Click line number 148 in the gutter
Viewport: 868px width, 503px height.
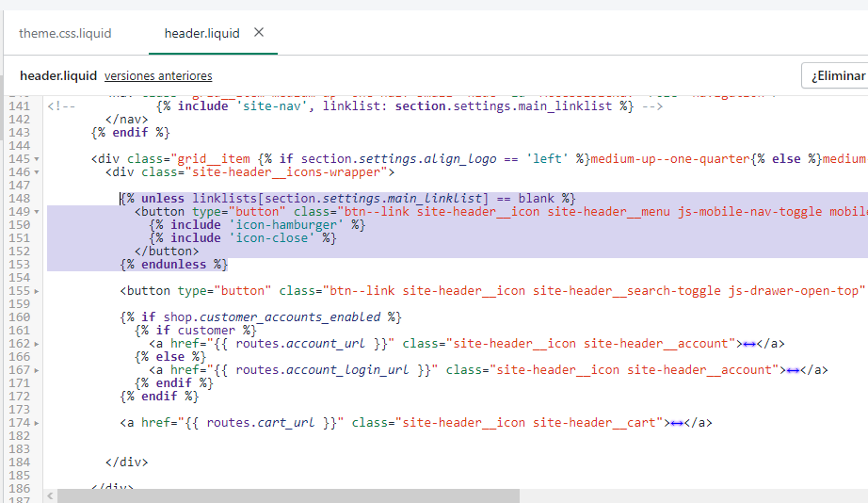point(20,199)
